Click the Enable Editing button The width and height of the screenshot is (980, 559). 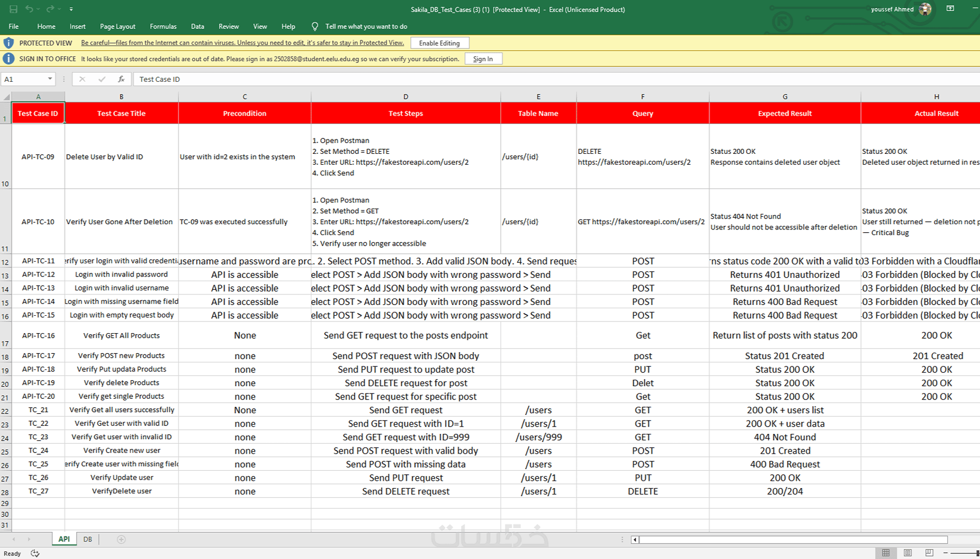point(439,43)
